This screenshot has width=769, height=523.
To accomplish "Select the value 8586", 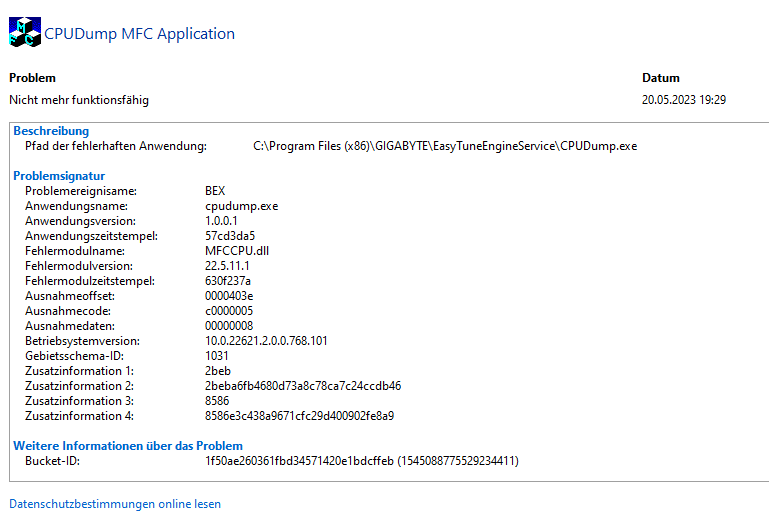I will tap(217, 401).
